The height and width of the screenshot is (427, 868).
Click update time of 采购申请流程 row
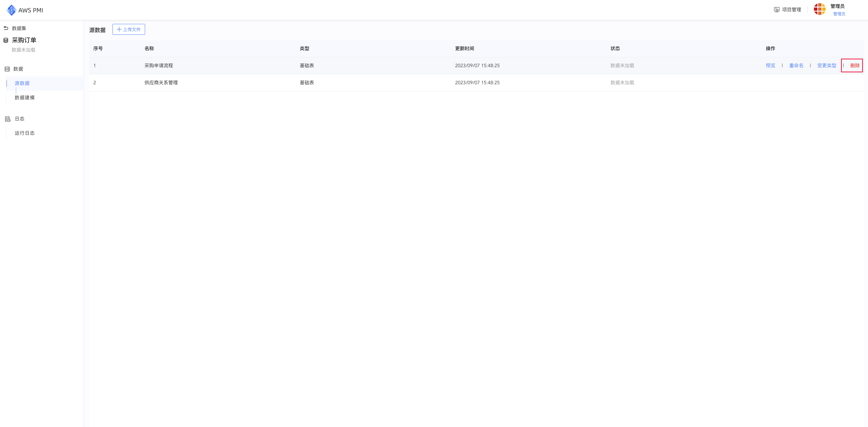click(477, 65)
